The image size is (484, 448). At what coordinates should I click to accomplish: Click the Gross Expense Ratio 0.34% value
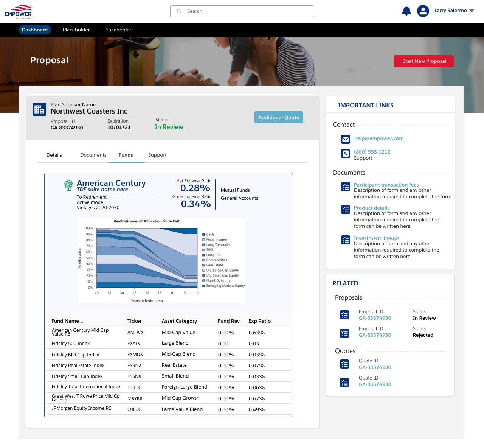coord(196,204)
